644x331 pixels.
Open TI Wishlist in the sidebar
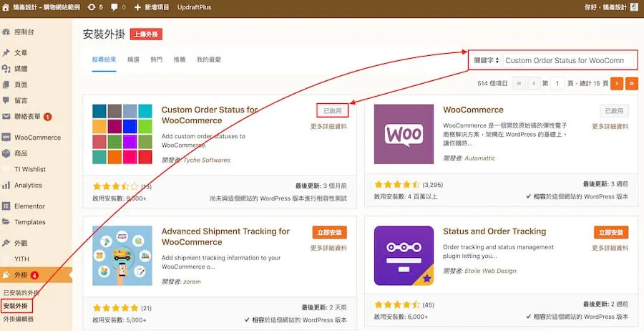pos(30,169)
